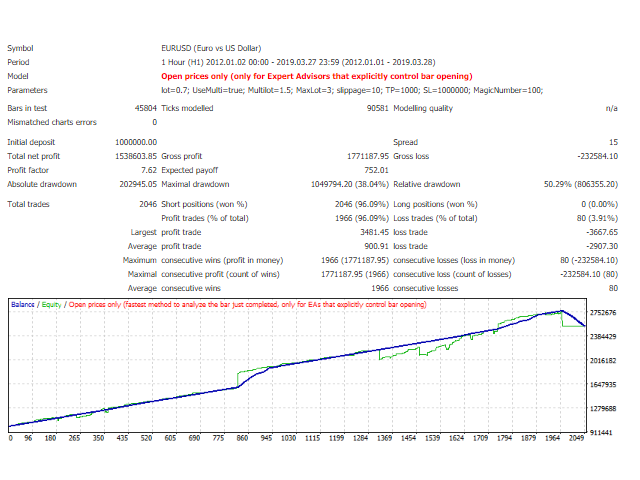Click the Gross loss value -232584.10
The height and width of the screenshot is (480, 640).
[597, 156]
